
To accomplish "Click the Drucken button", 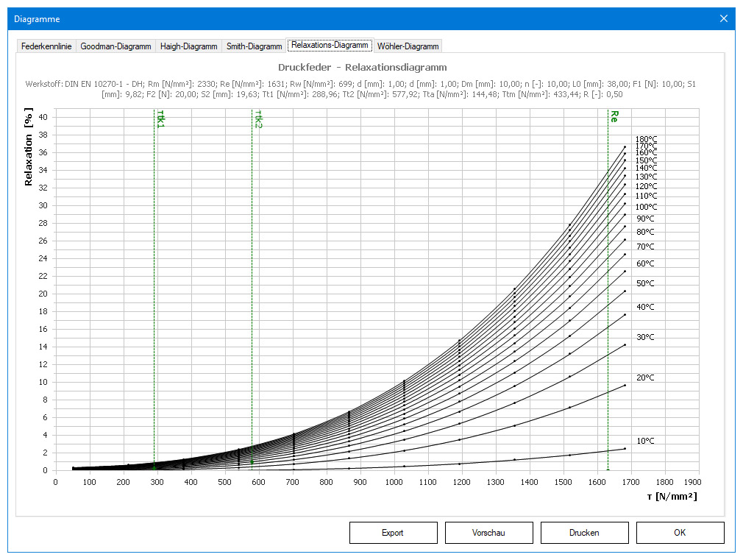I will point(584,533).
